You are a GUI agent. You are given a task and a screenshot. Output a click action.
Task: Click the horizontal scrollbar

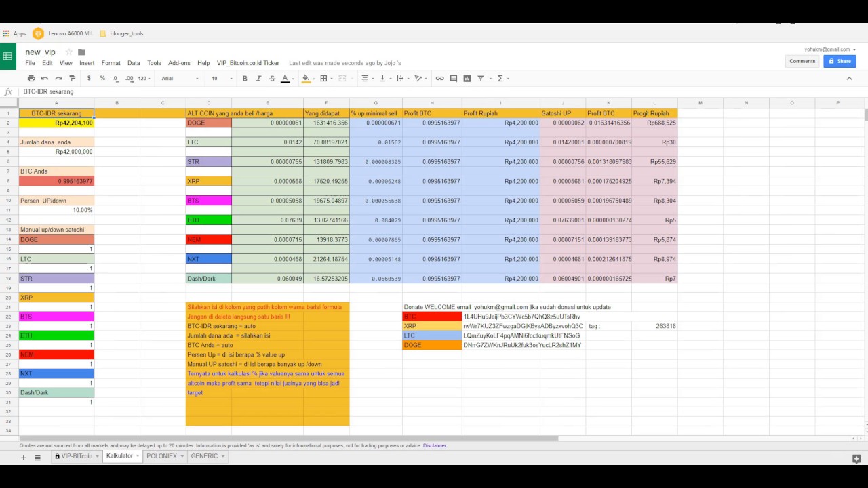point(288,439)
